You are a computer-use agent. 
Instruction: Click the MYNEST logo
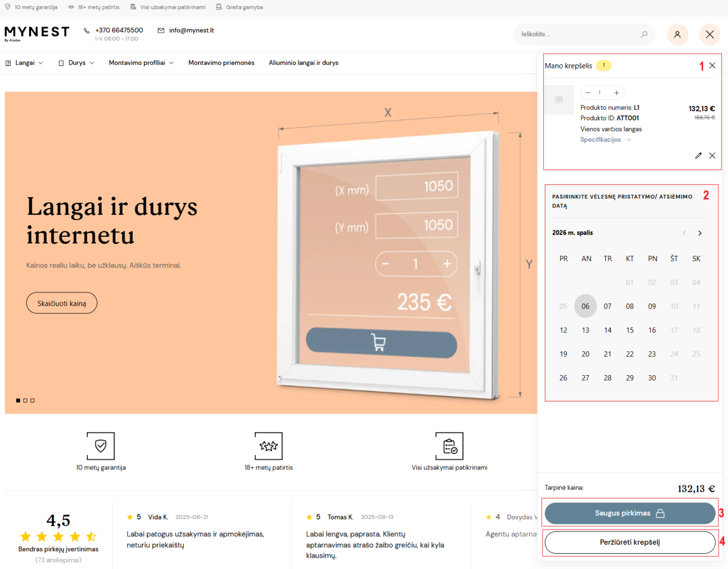[x=37, y=33]
